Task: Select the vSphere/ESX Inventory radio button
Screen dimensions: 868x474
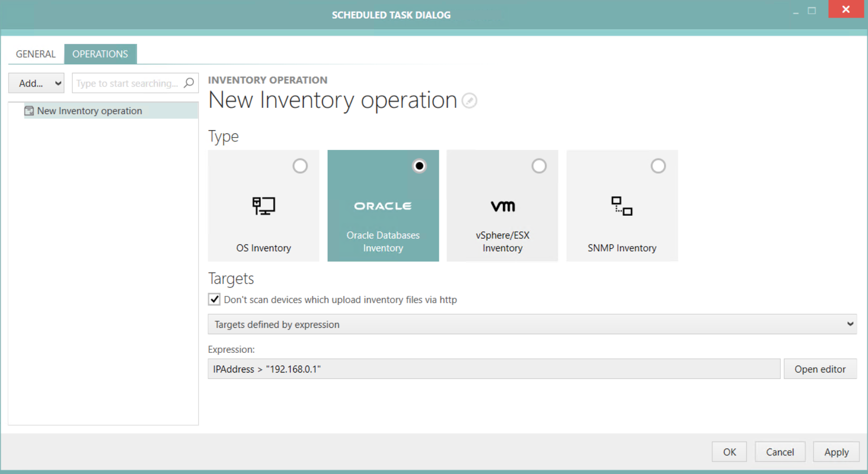Action: (539, 166)
